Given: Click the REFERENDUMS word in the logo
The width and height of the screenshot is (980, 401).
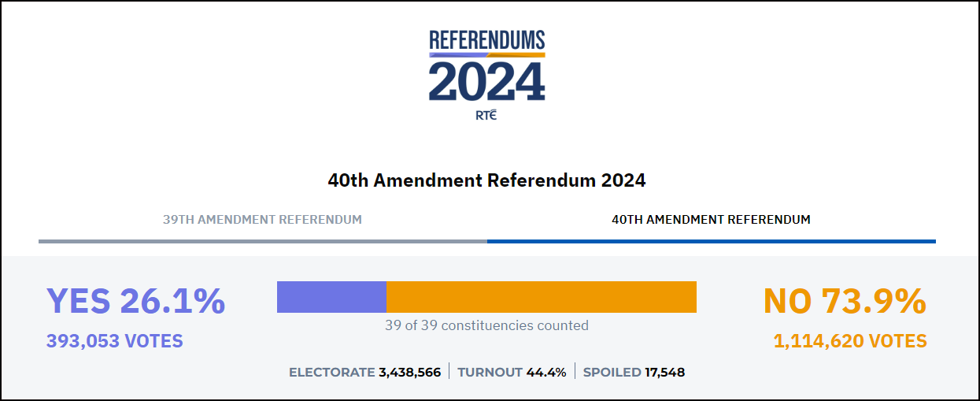Looking at the screenshot, I should pos(487,40).
